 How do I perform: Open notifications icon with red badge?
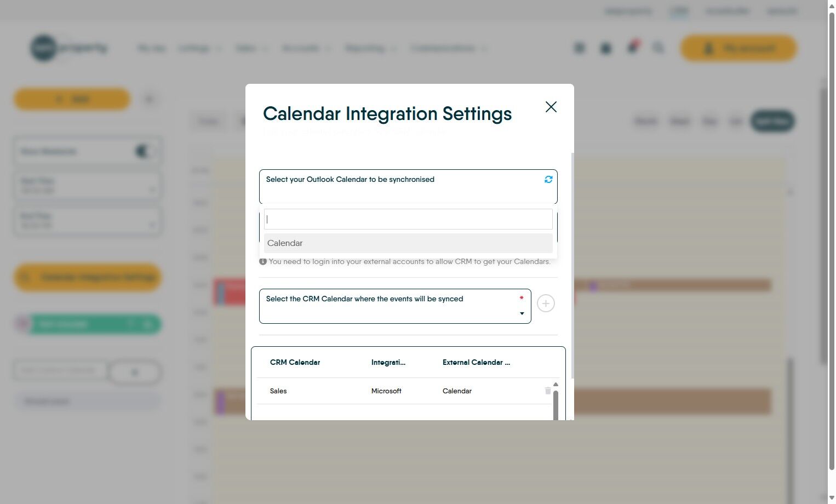[x=633, y=48]
